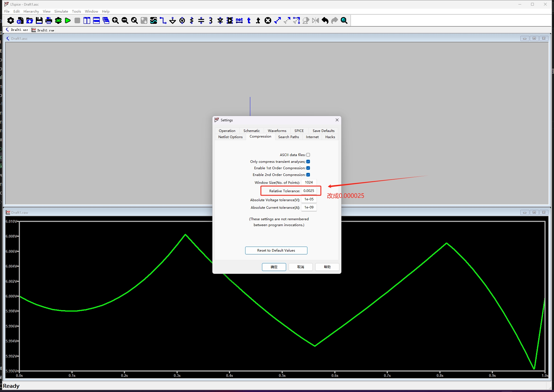Screen dimensions: 554x392
Task: Select the blue text tool
Action: (x=249, y=20)
